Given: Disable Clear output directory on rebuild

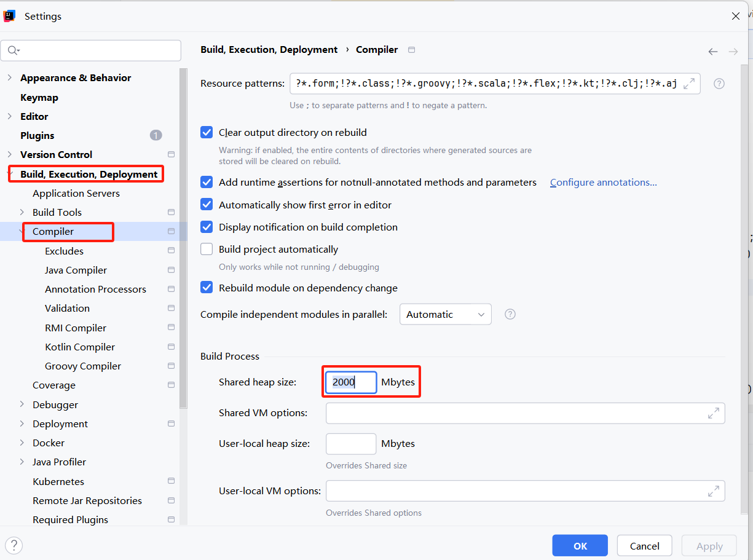Looking at the screenshot, I should [x=206, y=132].
